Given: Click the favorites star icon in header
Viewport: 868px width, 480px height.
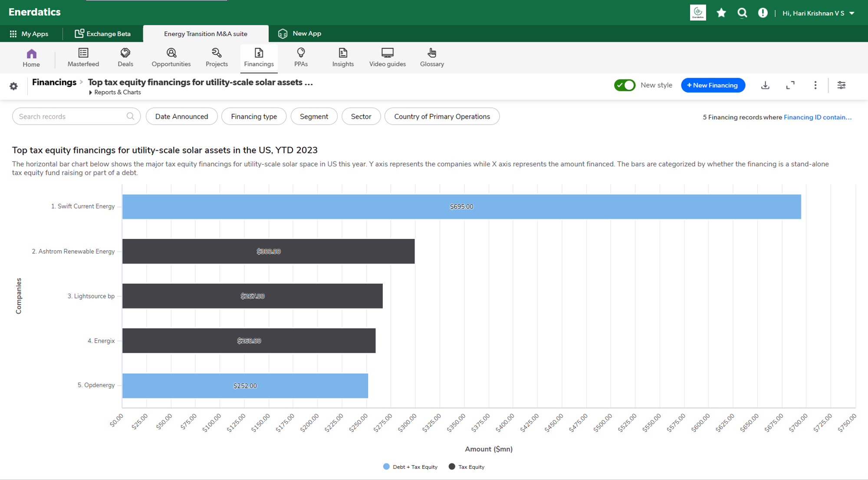Looking at the screenshot, I should click(721, 13).
